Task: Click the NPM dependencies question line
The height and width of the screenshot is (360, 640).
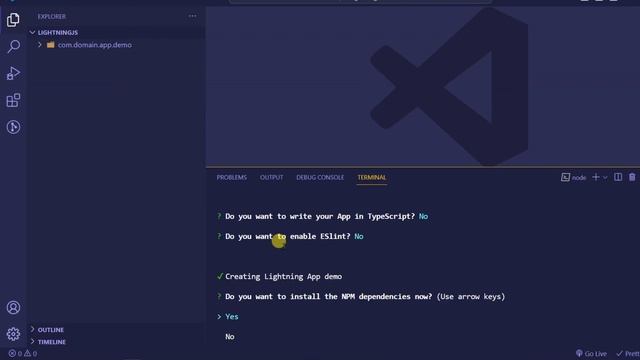Action: [361, 297]
